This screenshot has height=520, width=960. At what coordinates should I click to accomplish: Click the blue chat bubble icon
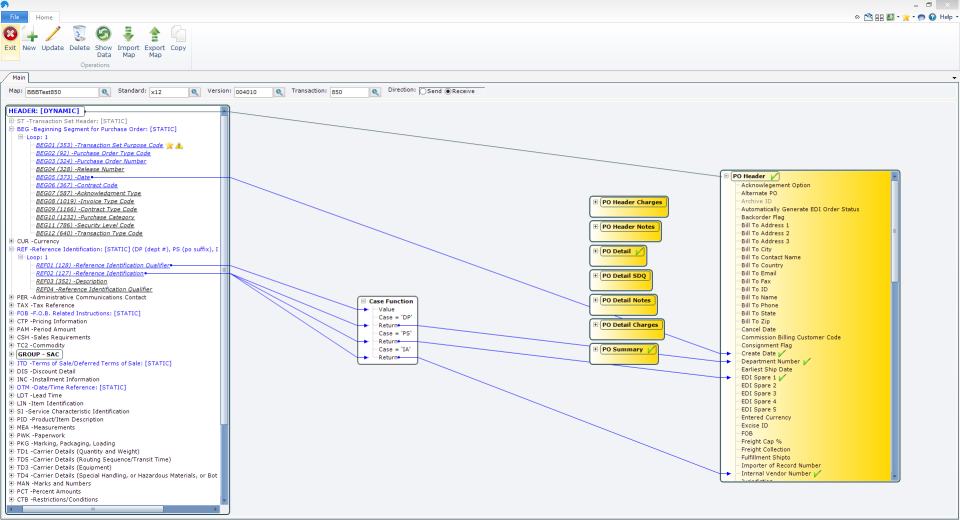(921, 17)
